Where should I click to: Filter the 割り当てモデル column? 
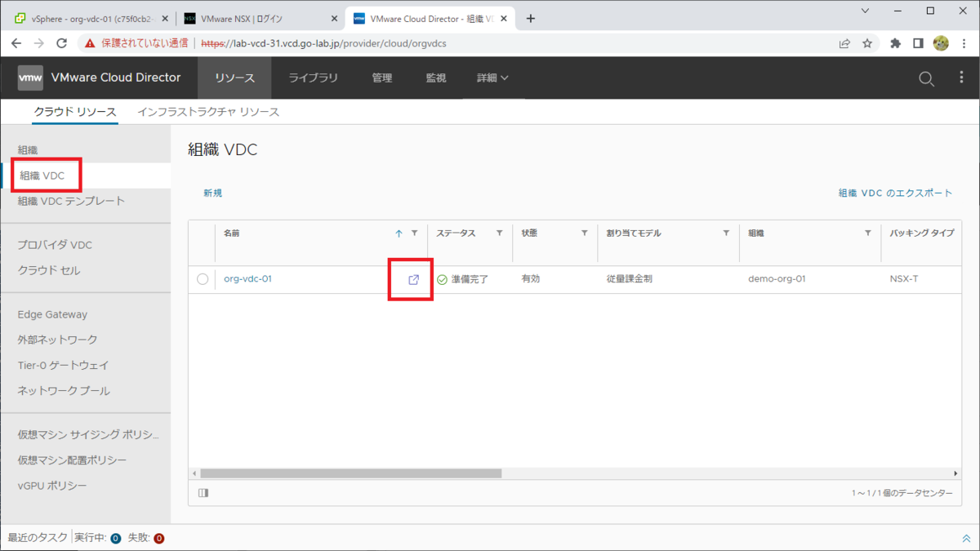[726, 233]
